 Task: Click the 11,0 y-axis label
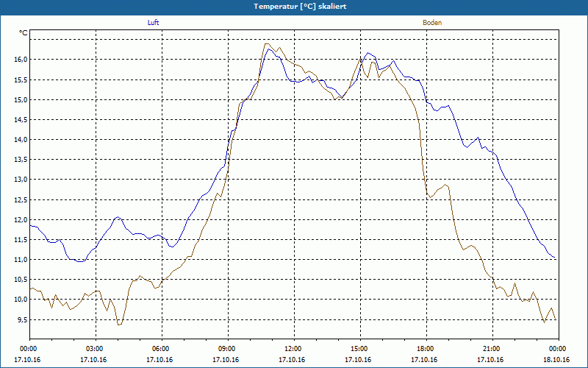(x=21, y=260)
